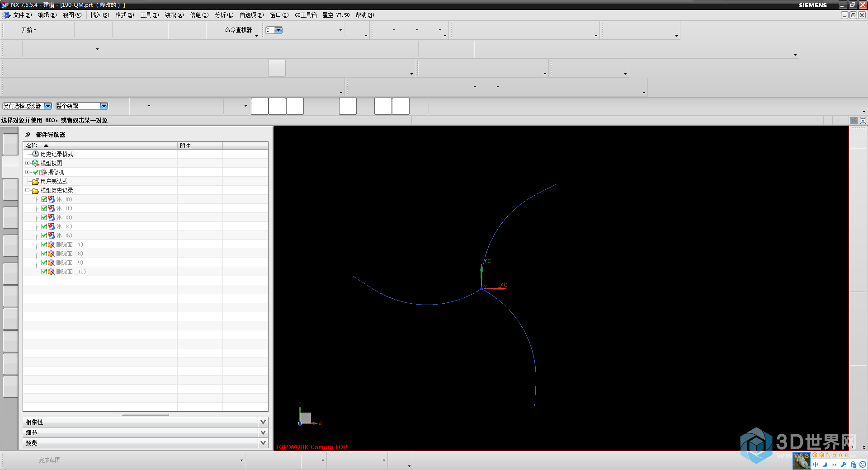
Task: Open the 首选项 menu
Action: pyautogui.click(x=251, y=15)
